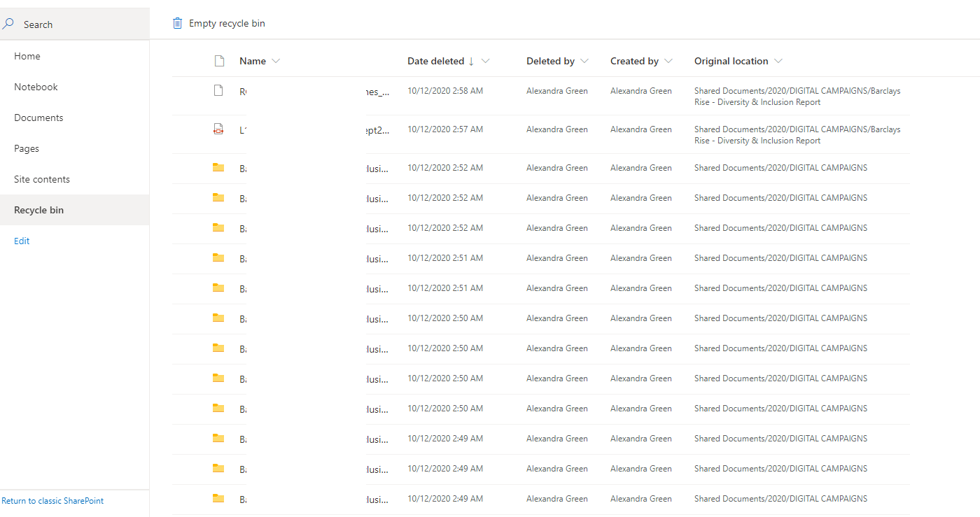The height and width of the screenshot is (517, 980).
Task: Open the Date deleted column dropdown
Action: [x=486, y=61]
